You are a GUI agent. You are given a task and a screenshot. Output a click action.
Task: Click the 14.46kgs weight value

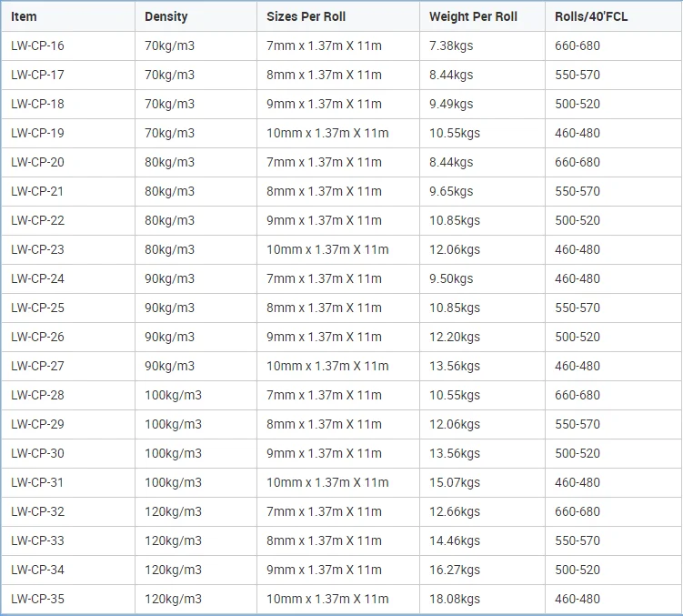[x=455, y=540]
